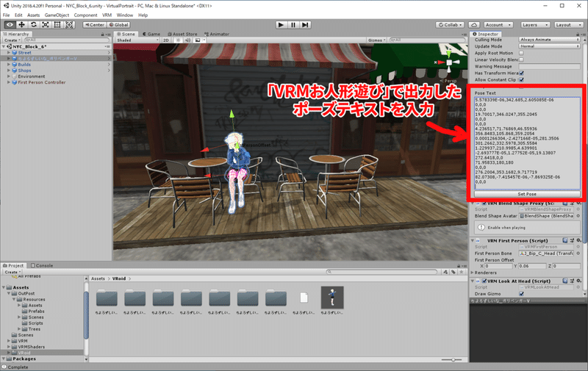This screenshot has width=588, height=371.
Task: Enable Apply Root Motion checkbox
Action: point(521,53)
